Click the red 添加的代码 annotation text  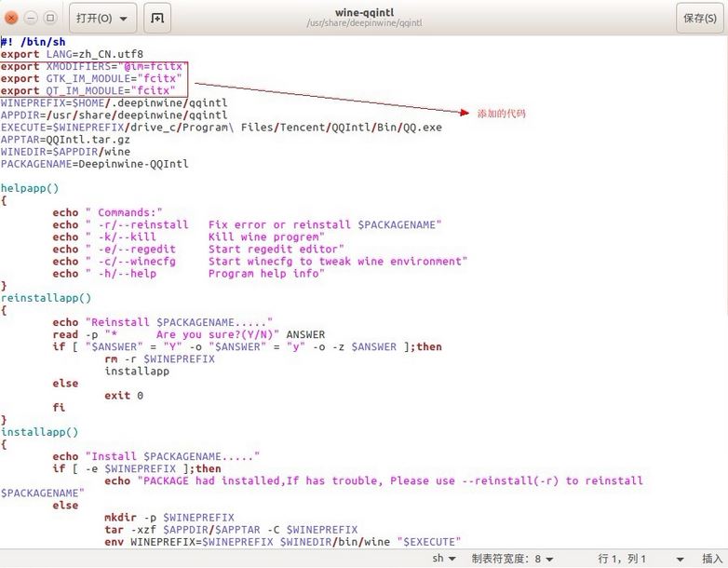[501, 113]
